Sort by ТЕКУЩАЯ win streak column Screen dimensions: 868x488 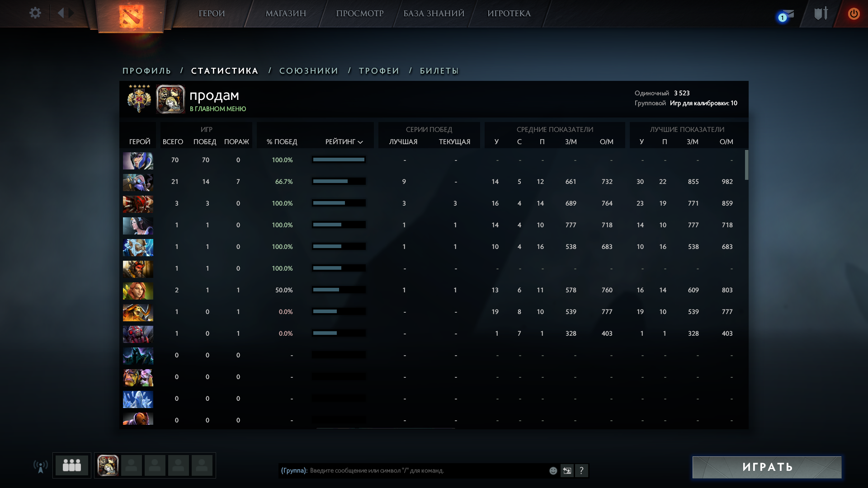coord(454,142)
